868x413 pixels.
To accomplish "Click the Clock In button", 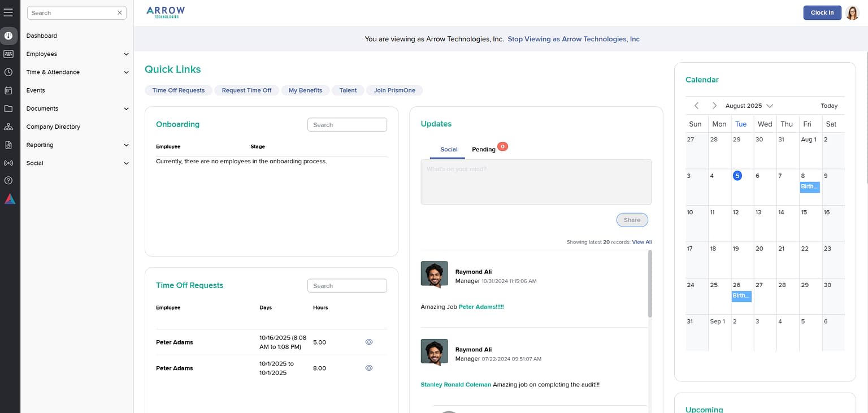I will pyautogui.click(x=822, y=12).
